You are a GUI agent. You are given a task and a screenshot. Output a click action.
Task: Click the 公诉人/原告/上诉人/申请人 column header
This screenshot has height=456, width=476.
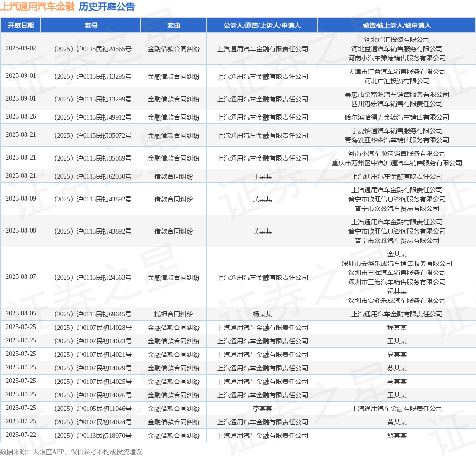(x=262, y=26)
